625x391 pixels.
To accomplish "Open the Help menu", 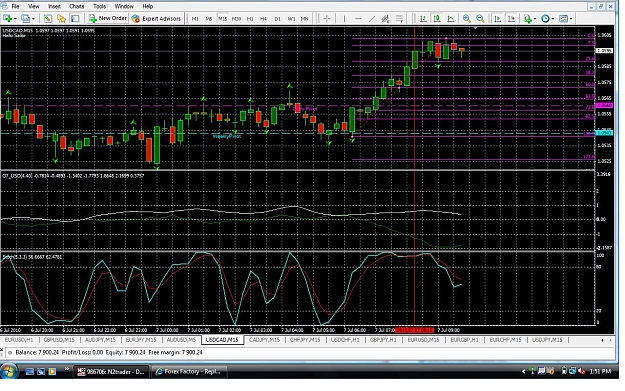I will [x=147, y=6].
